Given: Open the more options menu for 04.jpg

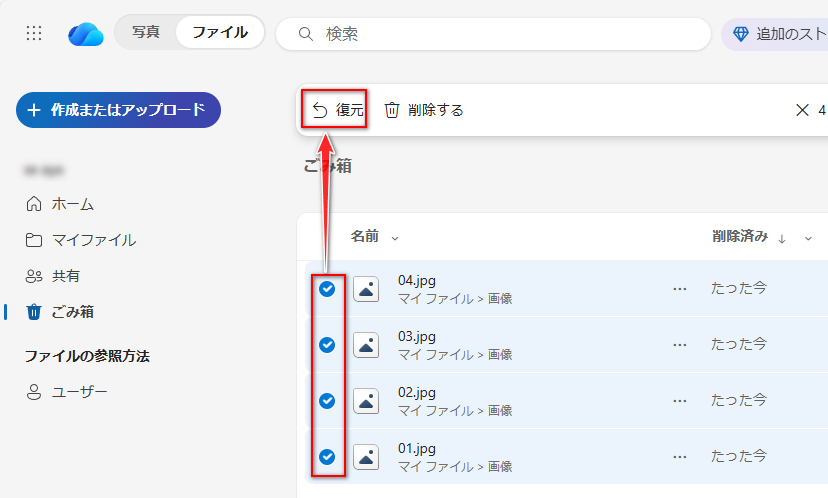Looking at the screenshot, I should point(680,289).
